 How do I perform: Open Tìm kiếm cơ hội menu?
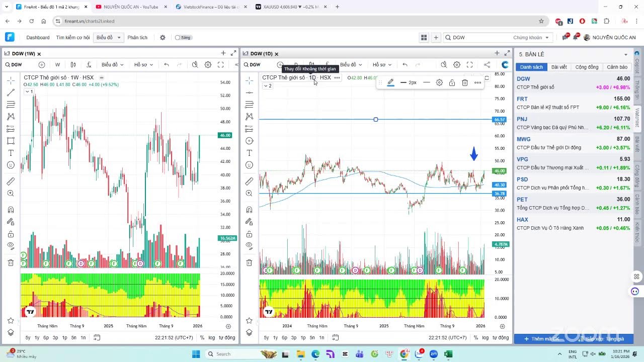click(73, 38)
